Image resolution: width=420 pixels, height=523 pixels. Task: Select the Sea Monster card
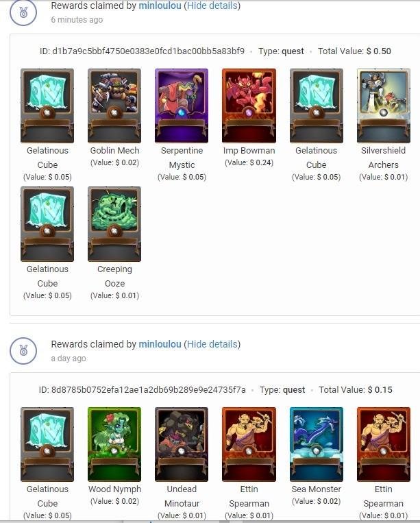point(317,444)
